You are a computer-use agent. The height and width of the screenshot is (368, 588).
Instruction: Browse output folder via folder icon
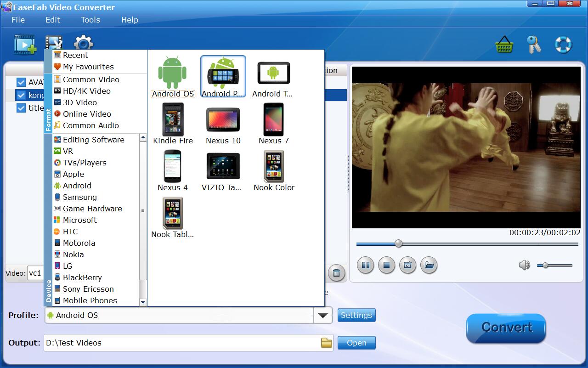tap(326, 343)
